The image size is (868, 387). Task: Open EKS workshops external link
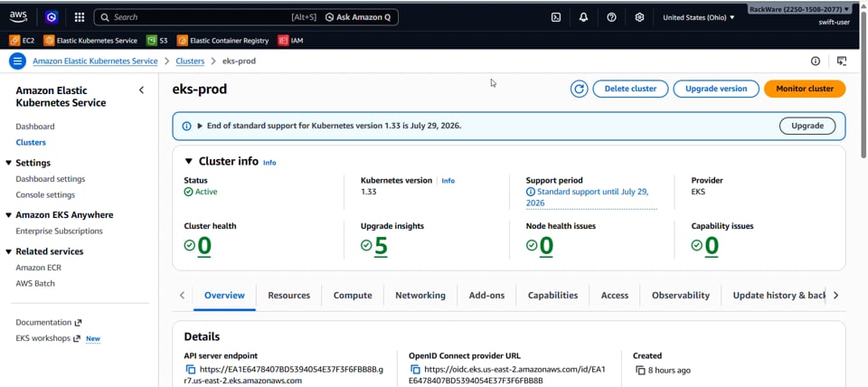pyautogui.click(x=48, y=338)
